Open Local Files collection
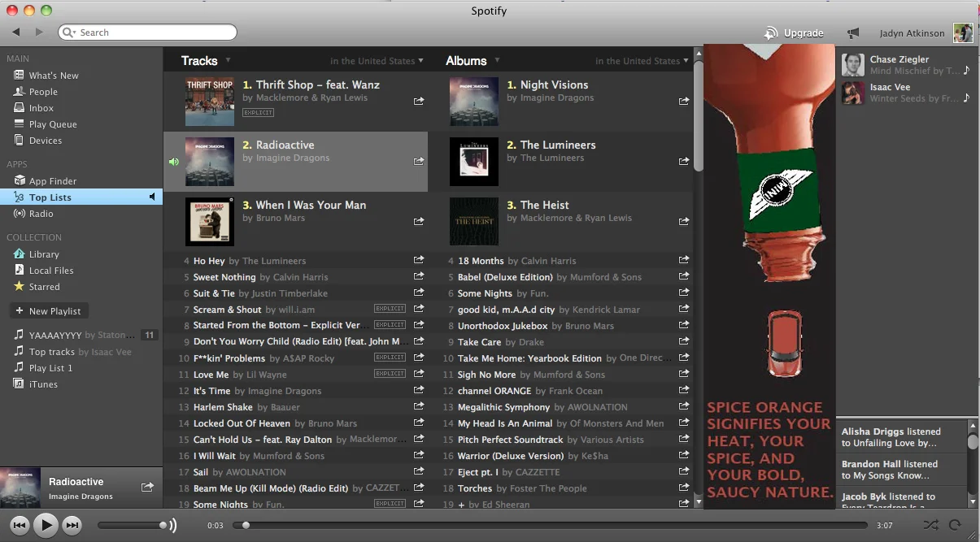Viewport: 980px width, 542px height. pyautogui.click(x=51, y=271)
